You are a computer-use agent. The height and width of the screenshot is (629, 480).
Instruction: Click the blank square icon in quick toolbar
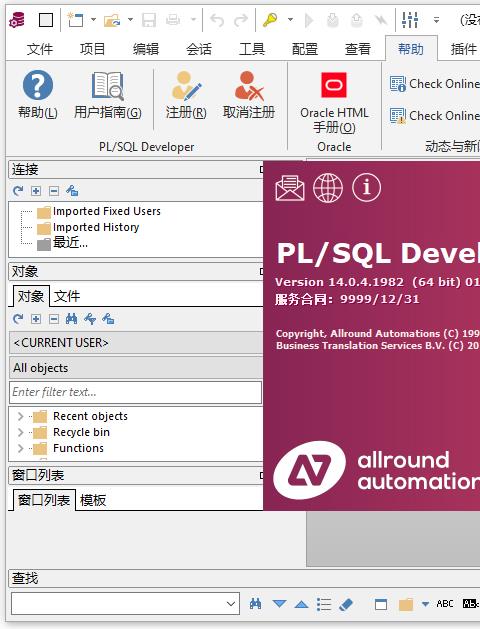click(x=46, y=19)
